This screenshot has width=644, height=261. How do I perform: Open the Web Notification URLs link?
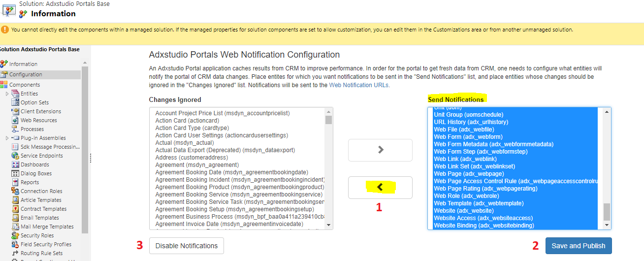click(x=358, y=85)
